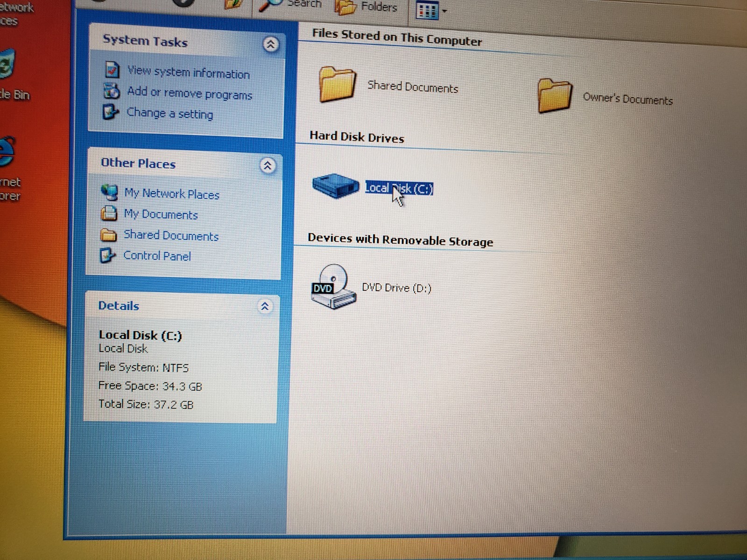This screenshot has width=747, height=560.
Task: Collapse the Details panel
Action: click(x=264, y=306)
